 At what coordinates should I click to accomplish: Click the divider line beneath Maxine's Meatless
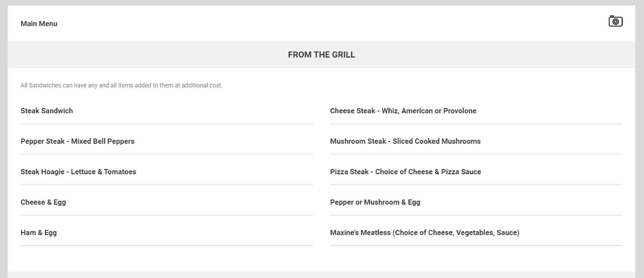(x=476, y=246)
